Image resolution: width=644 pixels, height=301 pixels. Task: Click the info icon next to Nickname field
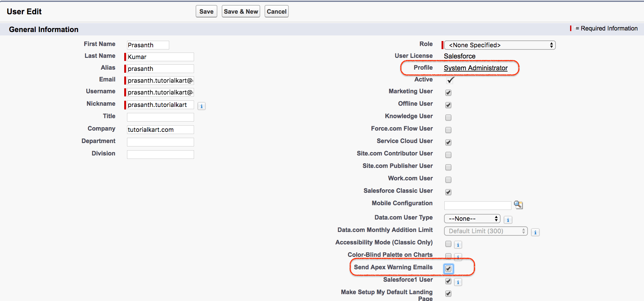(x=202, y=106)
